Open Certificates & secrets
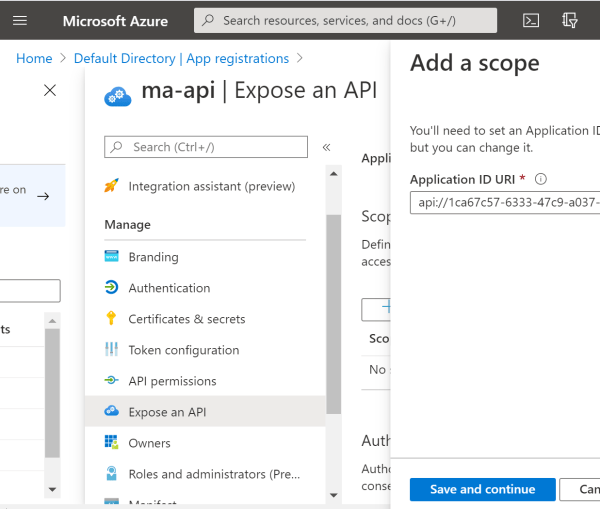Screen dimensions: 600x509 [187, 319]
